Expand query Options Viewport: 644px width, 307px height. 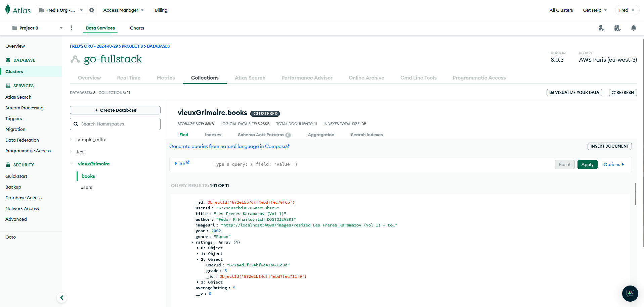pyautogui.click(x=613, y=164)
